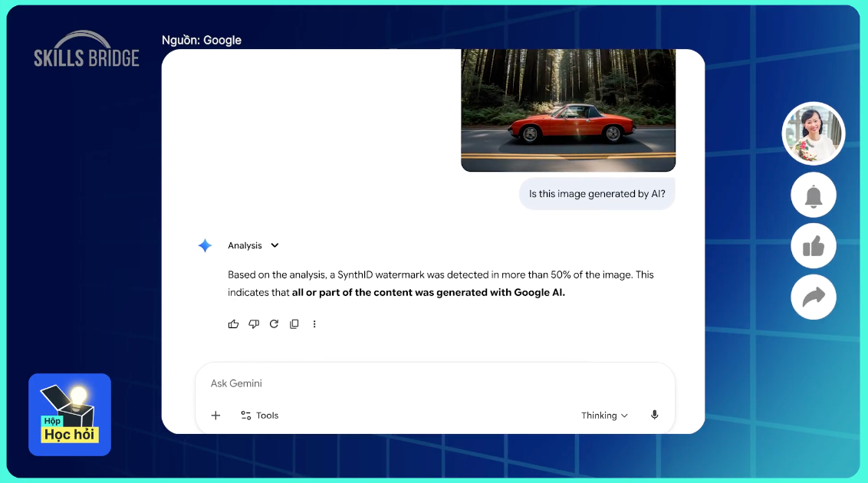Click the Skills Bridge logo

[87, 50]
